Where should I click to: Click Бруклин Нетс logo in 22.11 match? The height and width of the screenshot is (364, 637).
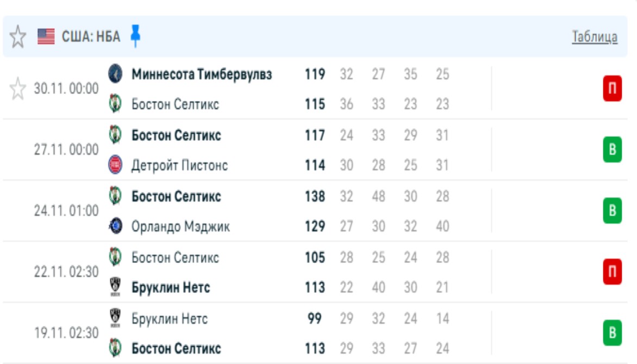pyautogui.click(x=115, y=287)
